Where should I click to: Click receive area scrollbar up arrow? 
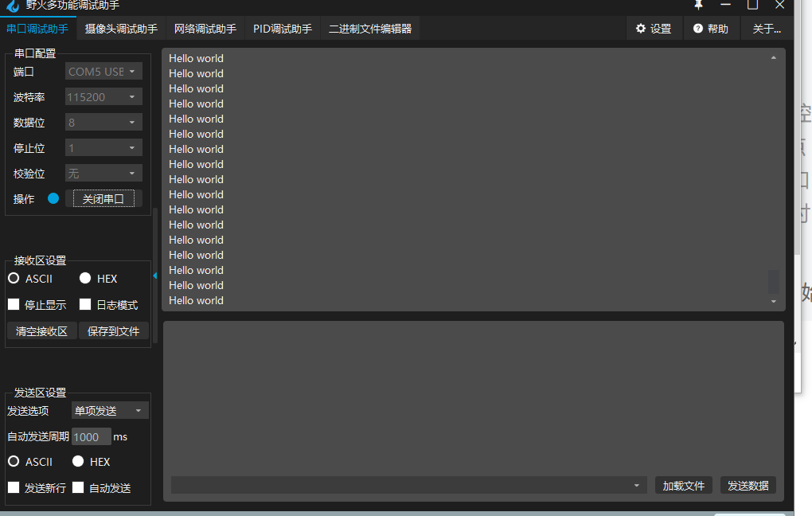tap(774, 57)
